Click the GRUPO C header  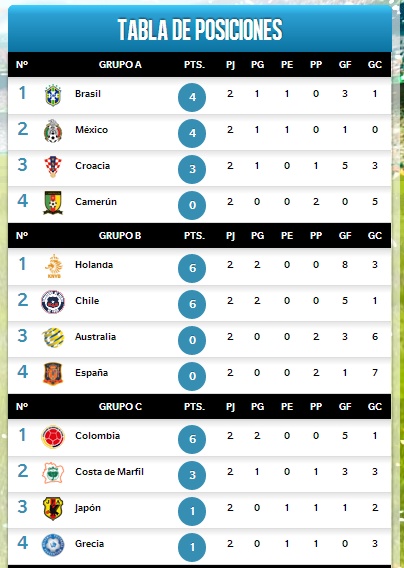click(x=120, y=406)
